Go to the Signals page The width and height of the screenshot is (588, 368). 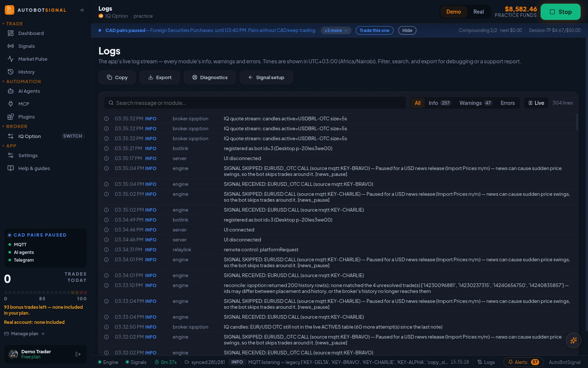point(46,46)
